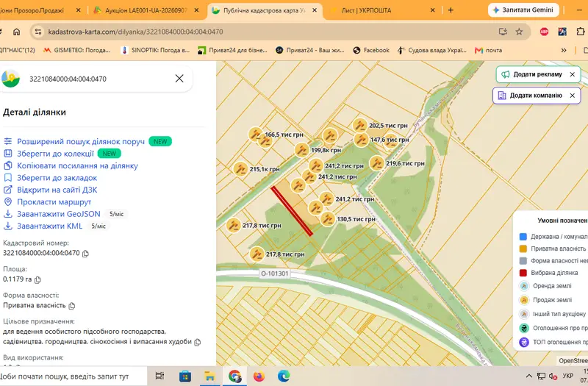This screenshot has width=588, height=386.
Task: Open a new browser tab
Action: 451,10
